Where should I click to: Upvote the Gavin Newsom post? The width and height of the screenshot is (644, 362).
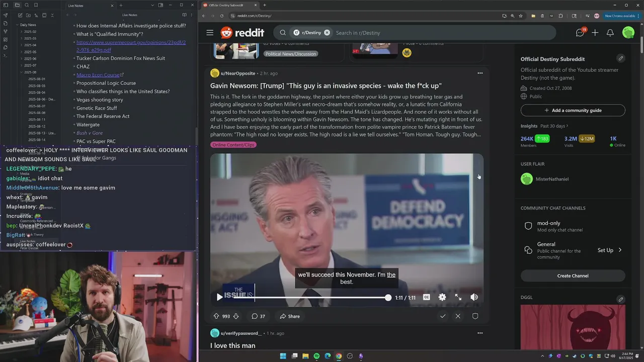point(216,316)
